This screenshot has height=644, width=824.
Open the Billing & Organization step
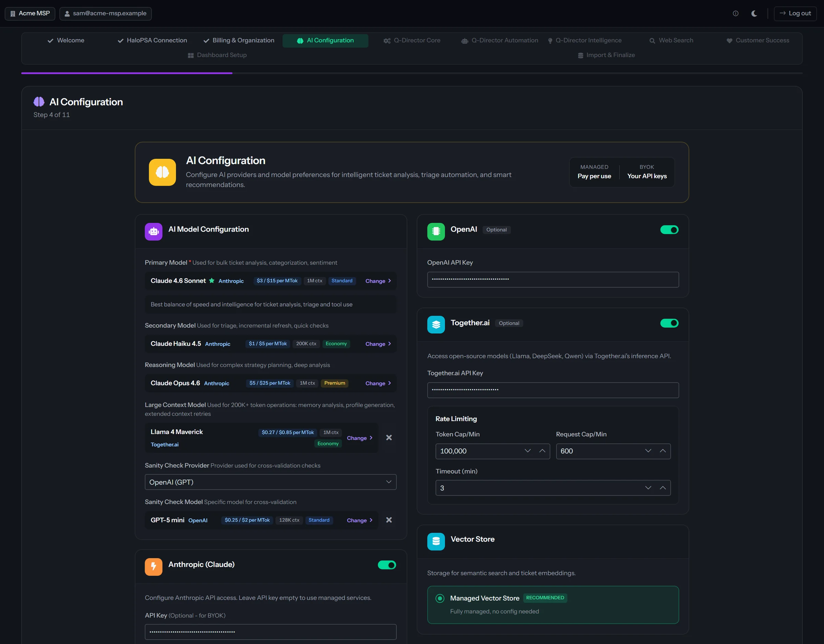pos(239,40)
